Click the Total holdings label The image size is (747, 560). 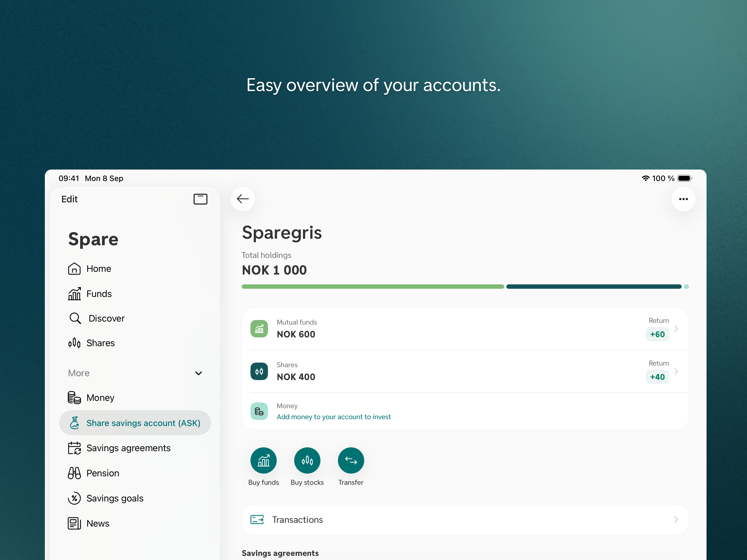pos(266,255)
